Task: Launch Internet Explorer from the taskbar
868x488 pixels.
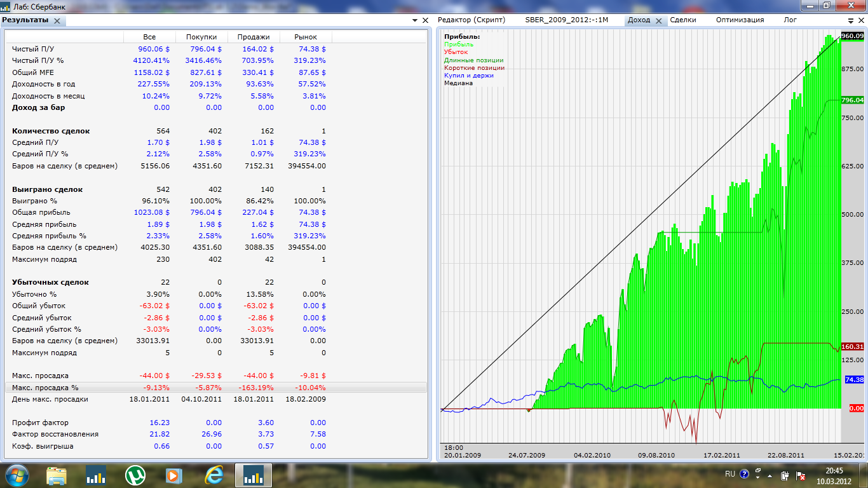Action: pos(214,475)
